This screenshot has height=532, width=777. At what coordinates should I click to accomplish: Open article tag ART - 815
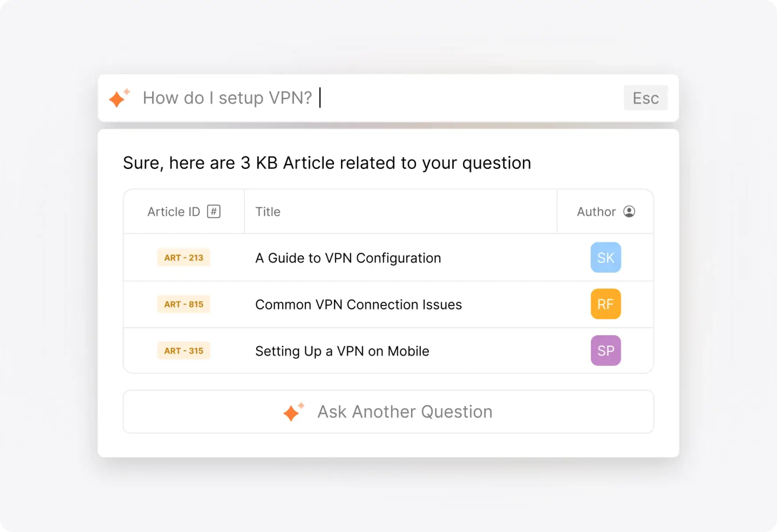[x=183, y=304]
